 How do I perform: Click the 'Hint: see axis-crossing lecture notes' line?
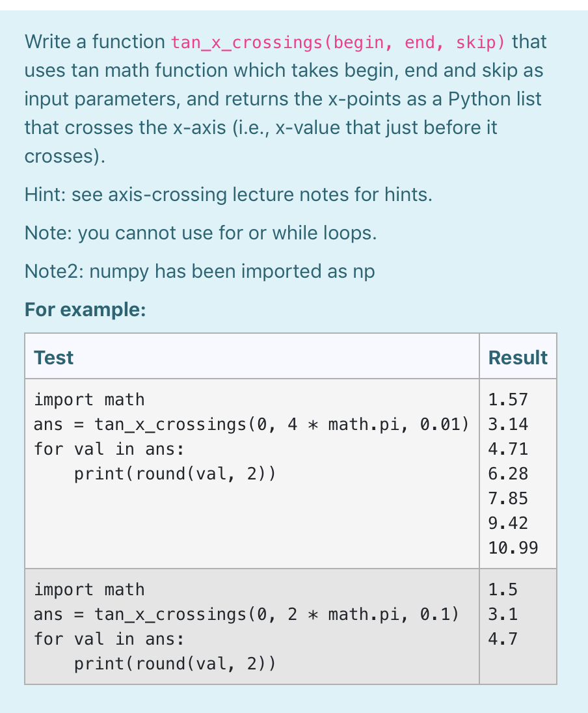pos(228,195)
